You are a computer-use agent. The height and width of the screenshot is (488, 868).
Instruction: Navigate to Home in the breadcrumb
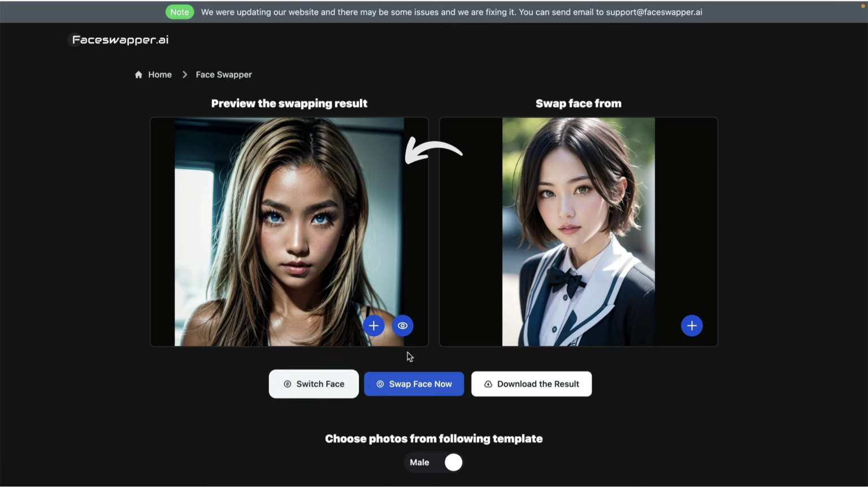coord(159,74)
